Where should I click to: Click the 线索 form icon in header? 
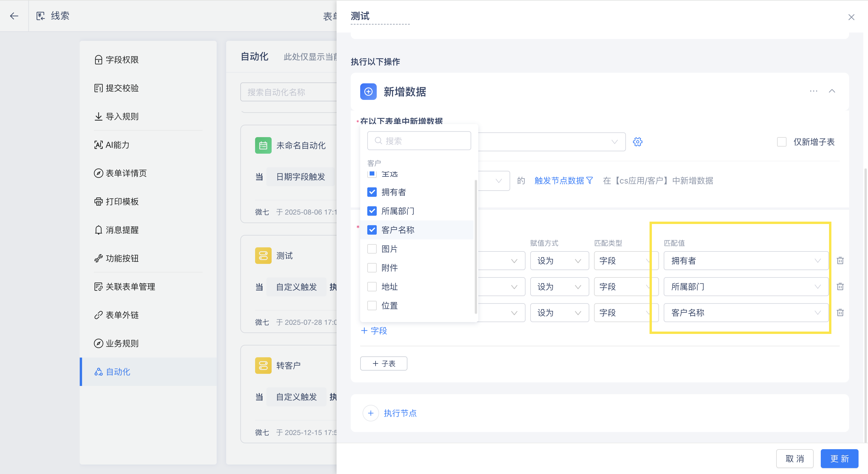click(x=40, y=16)
